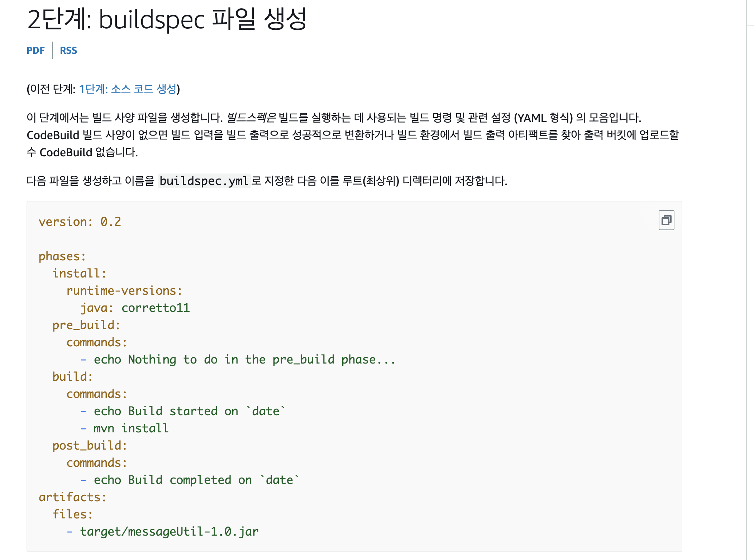This screenshot has width=754, height=560.
Task: Click the 'post_build:' line in code
Action: pyautogui.click(x=90, y=446)
